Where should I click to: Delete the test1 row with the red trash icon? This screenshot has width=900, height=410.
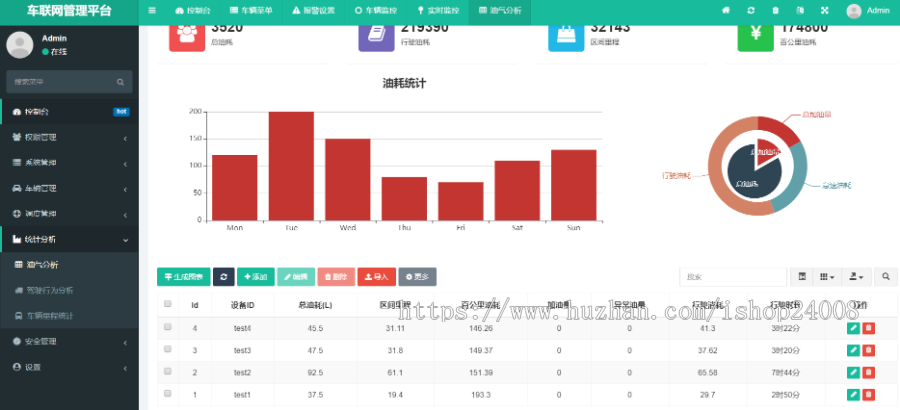(868, 394)
